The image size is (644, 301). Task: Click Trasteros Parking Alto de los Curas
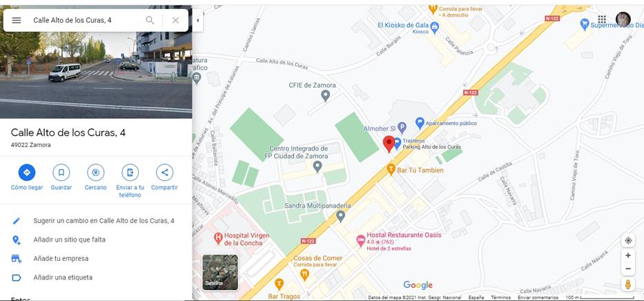398,144
